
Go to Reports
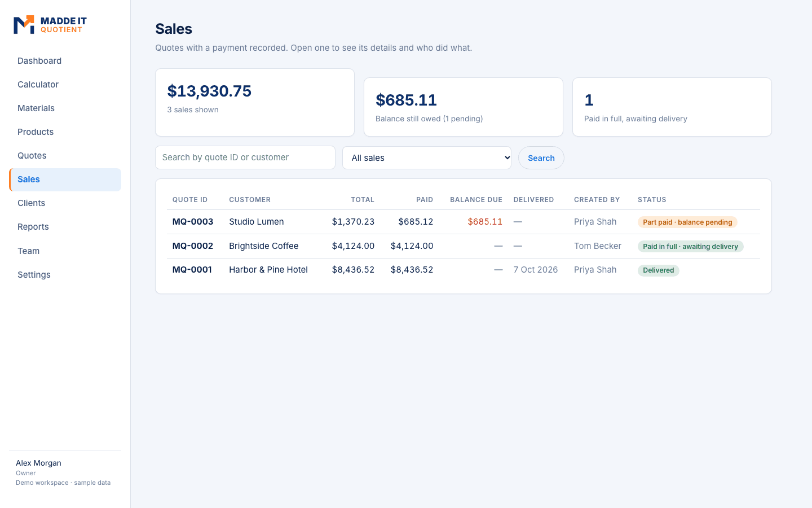65,227
